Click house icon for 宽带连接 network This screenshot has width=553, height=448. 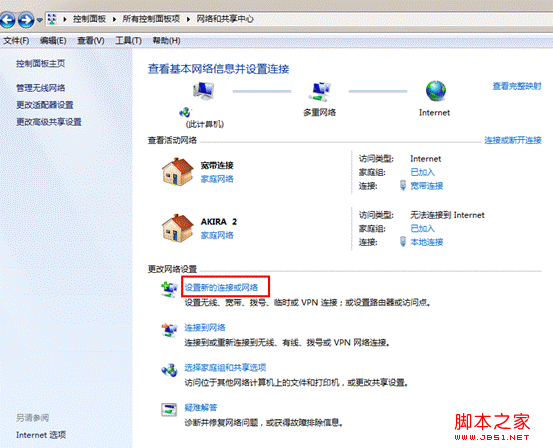tap(178, 171)
